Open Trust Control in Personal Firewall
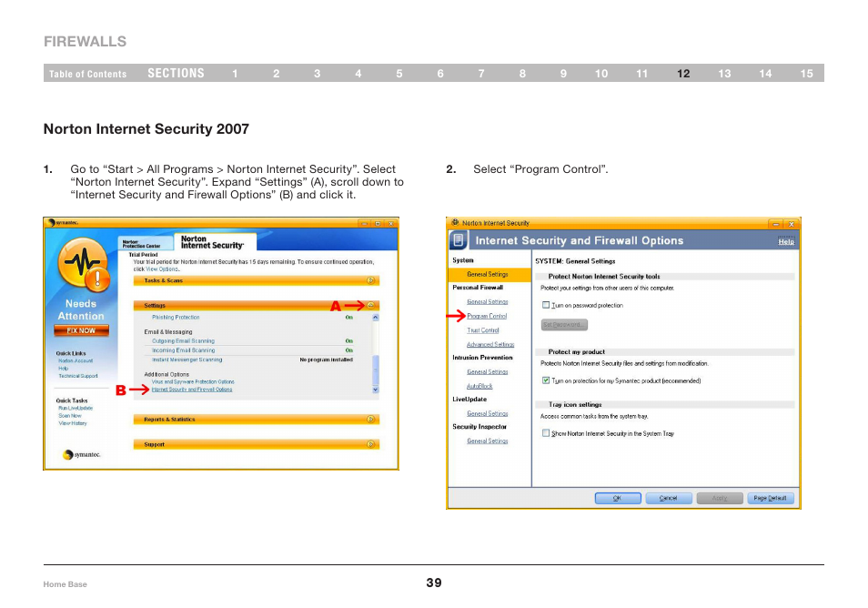 [483, 330]
